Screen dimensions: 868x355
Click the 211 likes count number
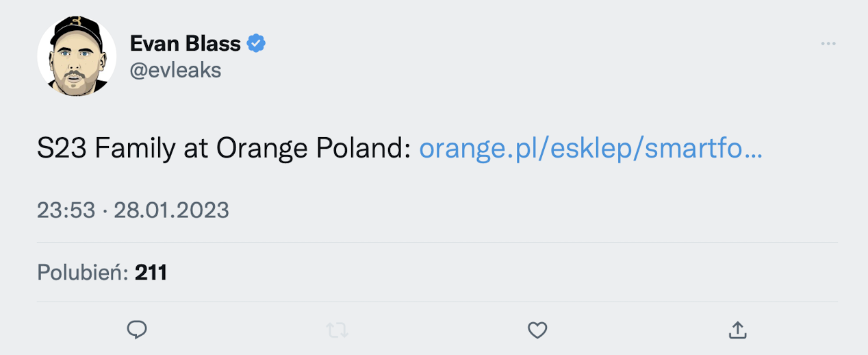click(x=151, y=273)
